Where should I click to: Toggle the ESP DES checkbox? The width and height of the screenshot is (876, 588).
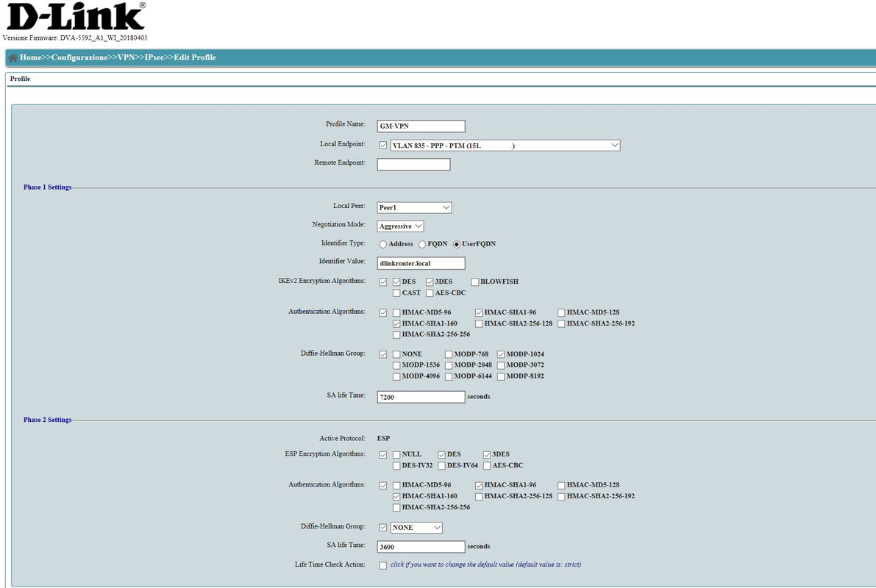(x=441, y=455)
